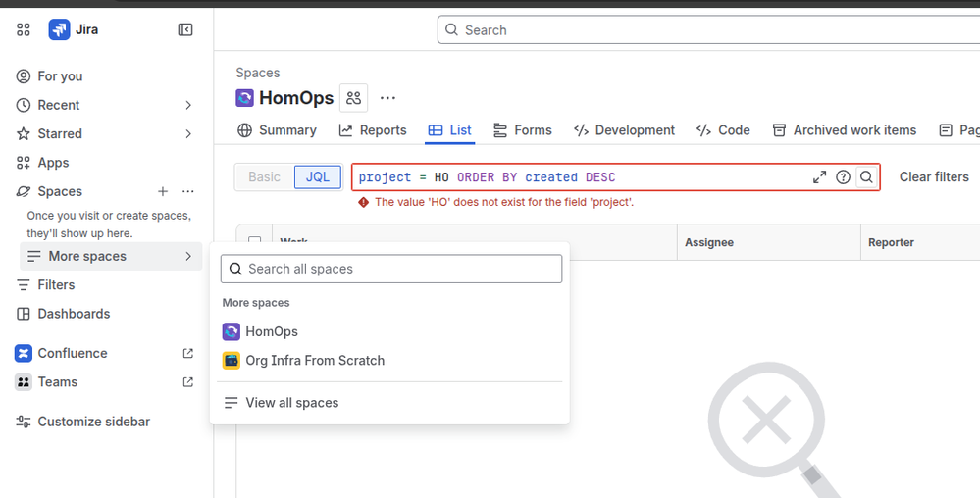Focus the top Search field
Image resolution: width=980 pixels, height=498 pixels.
[x=708, y=30]
